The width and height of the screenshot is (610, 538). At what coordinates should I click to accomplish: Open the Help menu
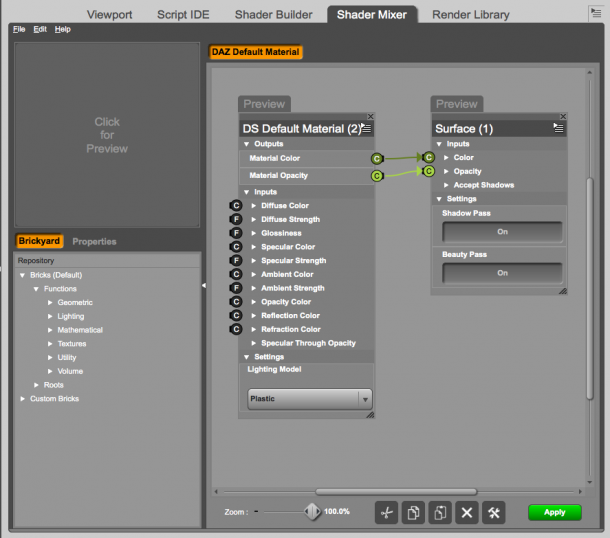[62, 29]
